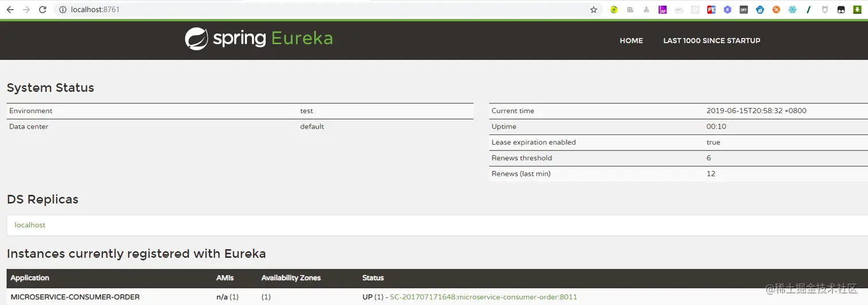Select the Lease expiration enabled value true
868x305 pixels.
[713, 142]
